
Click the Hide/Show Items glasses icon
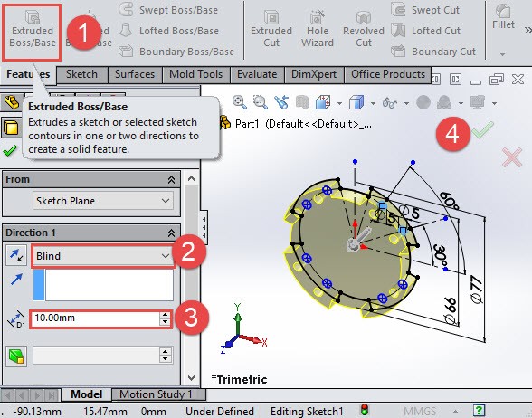click(x=390, y=102)
